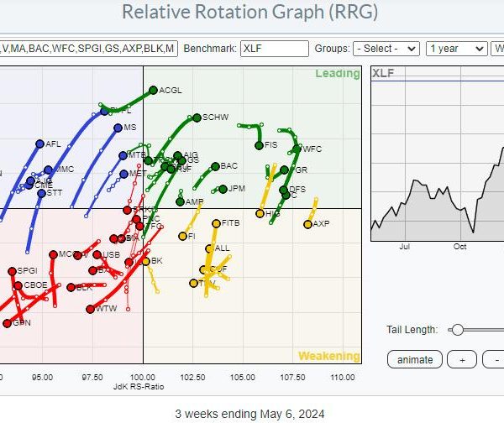The width and height of the screenshot is (504, 423).
Task: Click the 3 weeks ending May 6, 2024 text
Action: [249, 414]
